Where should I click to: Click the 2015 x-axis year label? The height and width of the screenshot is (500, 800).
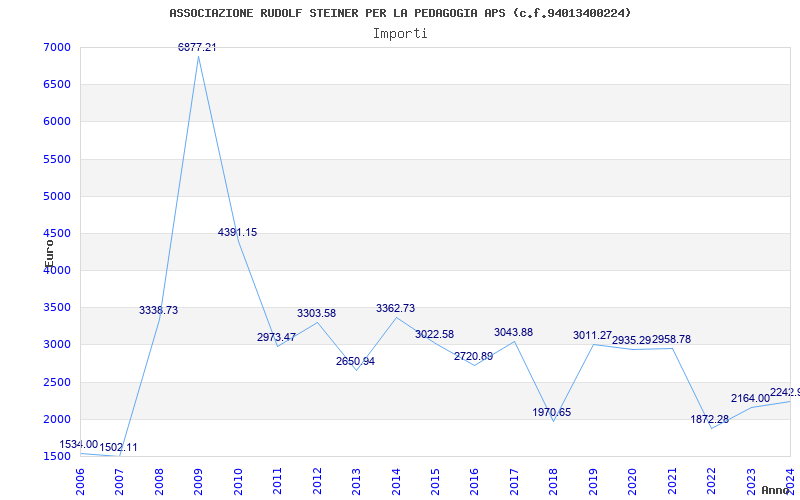(x=435, y=481)
